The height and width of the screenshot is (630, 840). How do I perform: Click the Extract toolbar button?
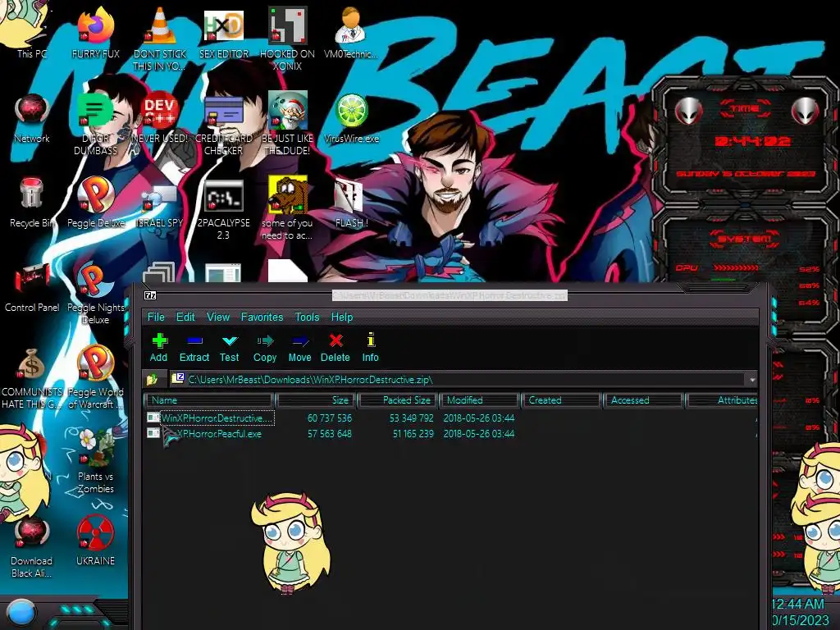pyautogui.click(x=194, y=348)
